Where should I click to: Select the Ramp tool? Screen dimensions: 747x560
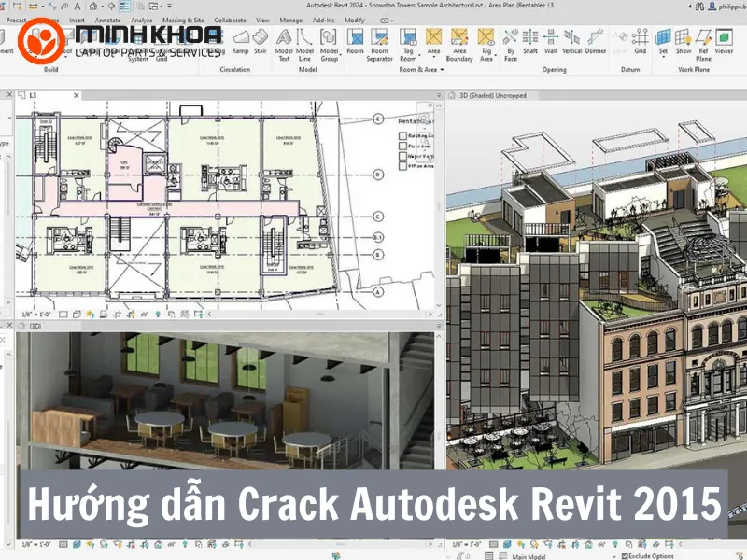tap(241, 42)
